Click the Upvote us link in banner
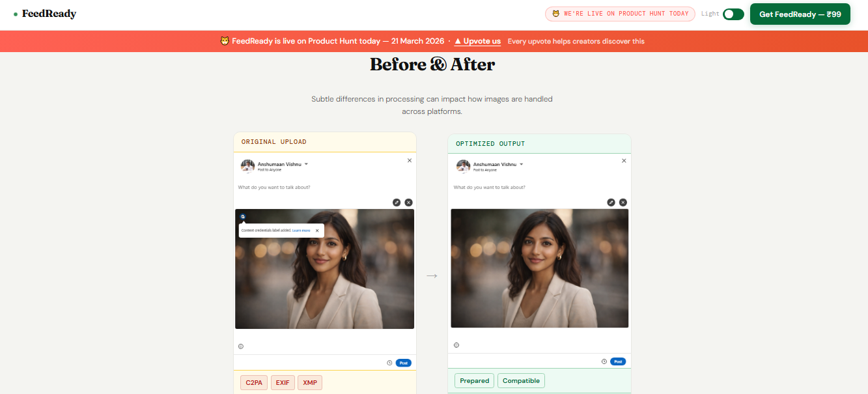Screen dimensions: 868x394 (477, 41)
